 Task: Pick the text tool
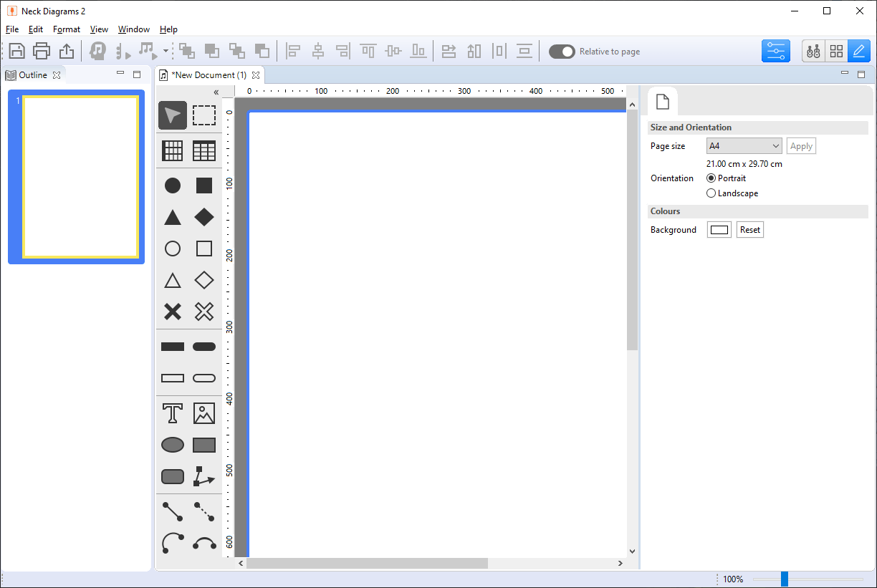tap(172, 413)
